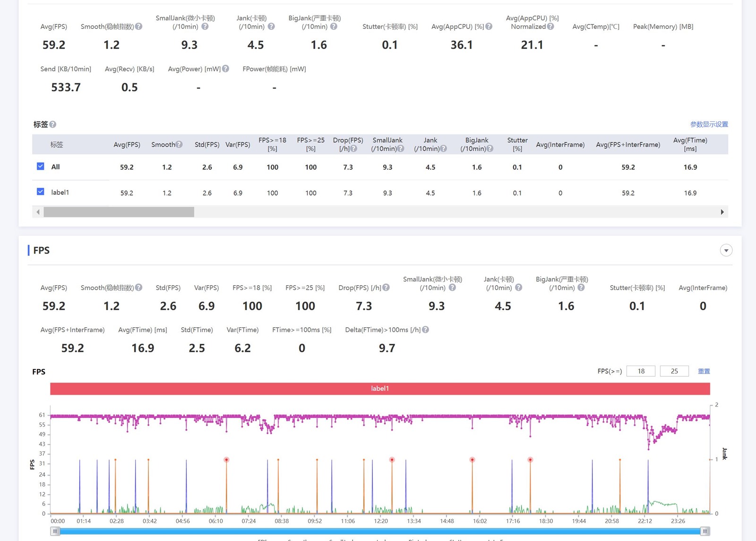The width and height of the screenshot is (756, 541).
Task: Uncheck the label1 row checkbox
Action: (41, 192)
